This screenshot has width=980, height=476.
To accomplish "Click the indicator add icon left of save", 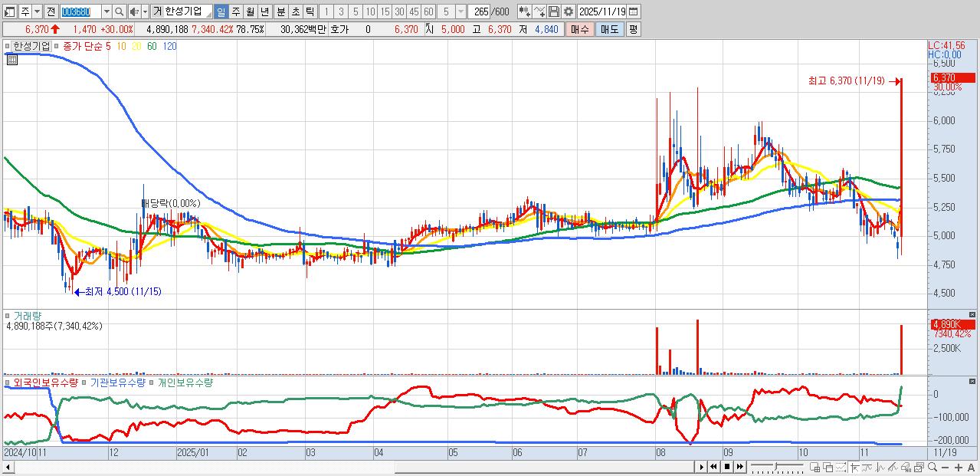I will click(x=525, y=11).
